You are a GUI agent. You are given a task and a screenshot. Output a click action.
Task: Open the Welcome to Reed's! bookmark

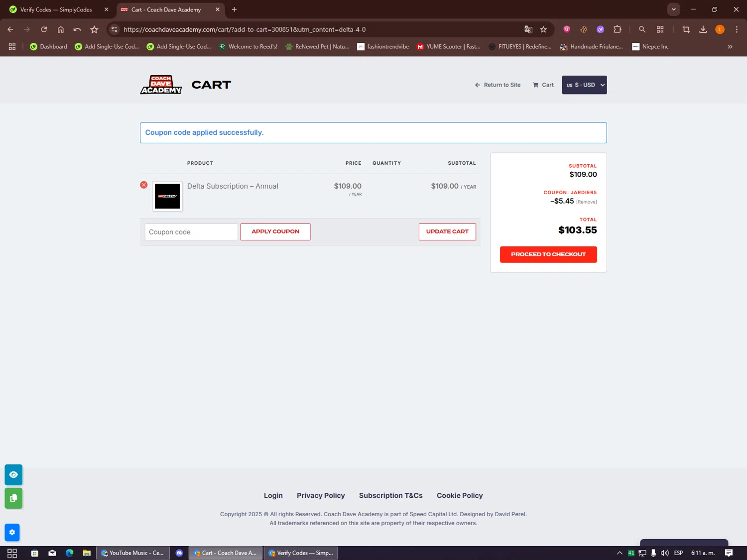248,47
